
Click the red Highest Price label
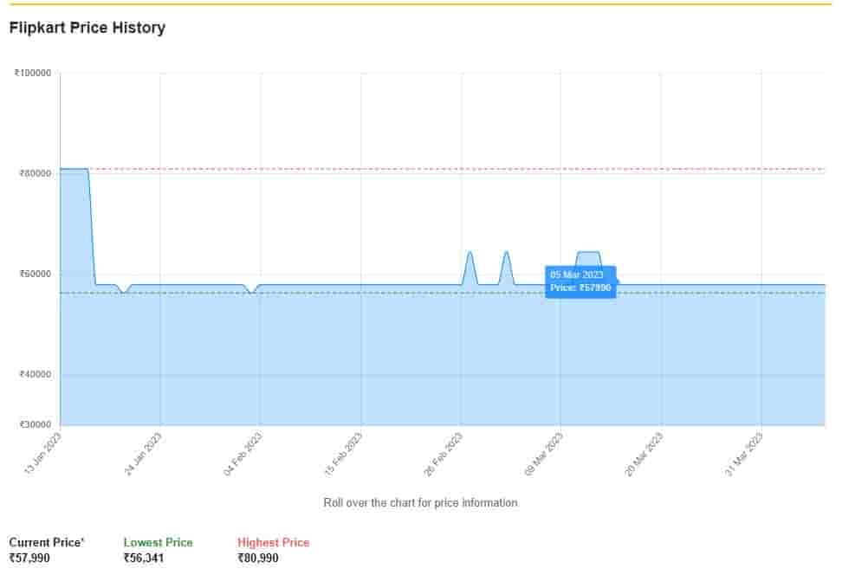273,543
